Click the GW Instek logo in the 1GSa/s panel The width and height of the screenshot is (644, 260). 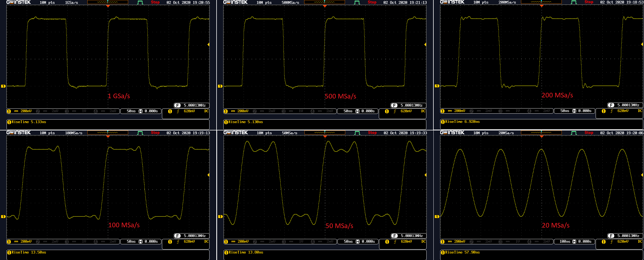point(18,2)
